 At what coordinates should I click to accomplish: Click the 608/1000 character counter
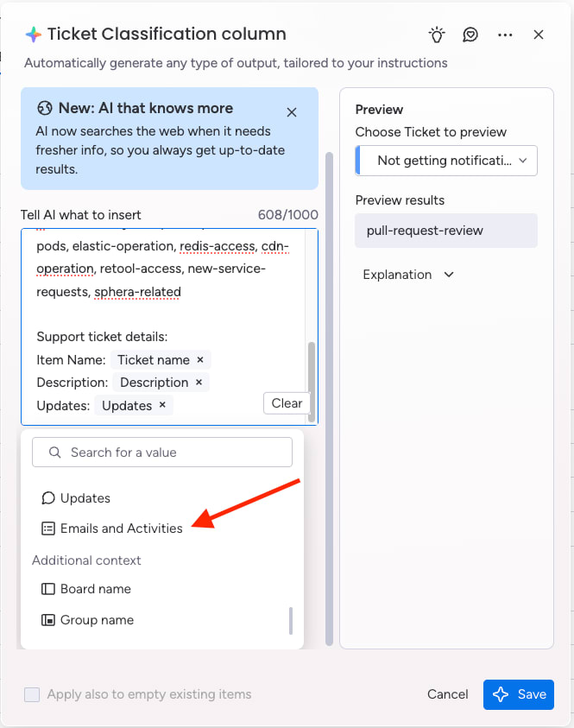coord(287,214)
